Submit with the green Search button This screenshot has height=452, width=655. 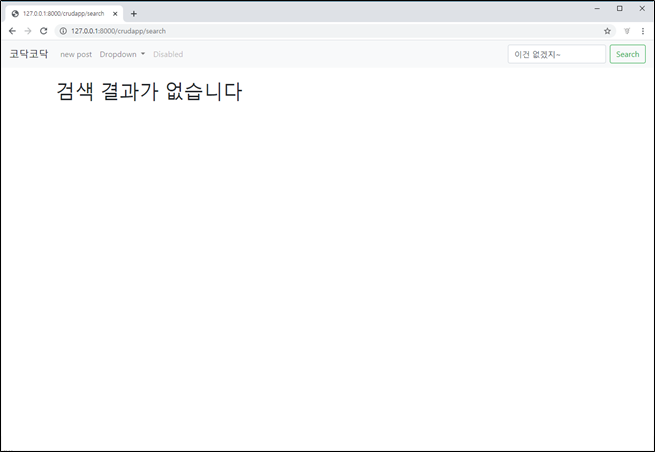point(627,54)
